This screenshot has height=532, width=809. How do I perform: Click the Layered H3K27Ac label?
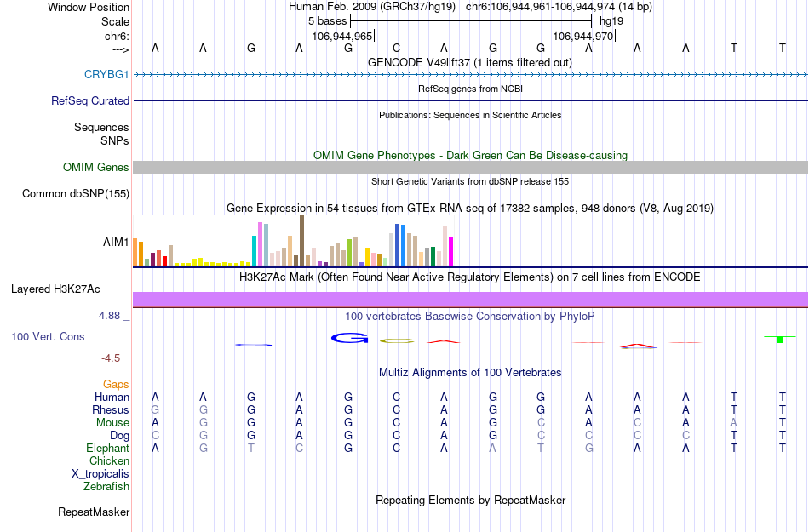click(55, 289)
